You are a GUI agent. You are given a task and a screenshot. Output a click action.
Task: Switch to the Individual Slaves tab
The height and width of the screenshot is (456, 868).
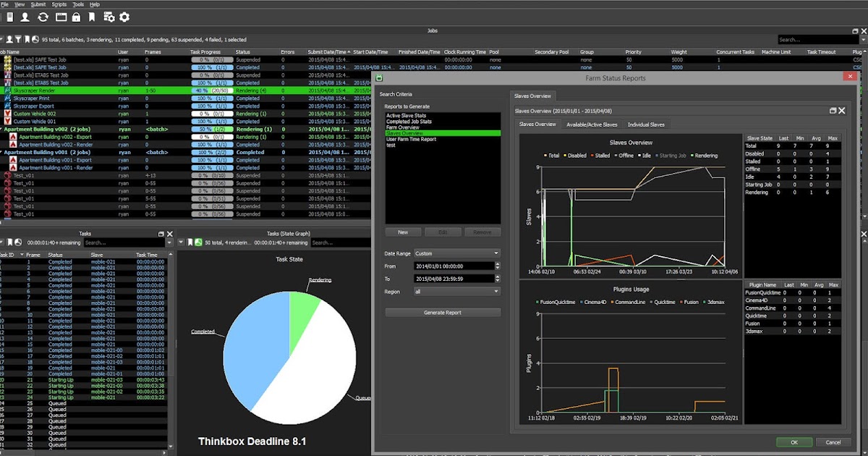(x=647, y=124)
